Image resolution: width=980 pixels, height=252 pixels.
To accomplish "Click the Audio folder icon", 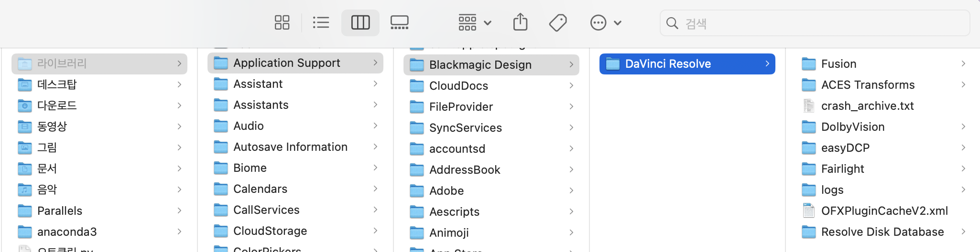I will tap(220, 126).
